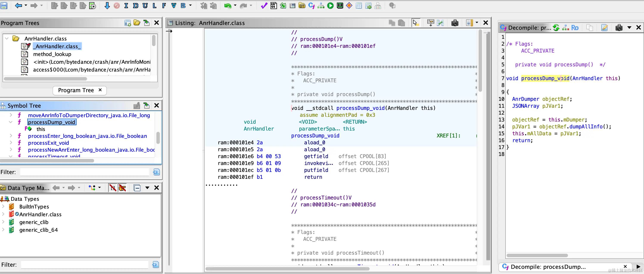This screenshot has width=644, height=274.
Task: Select method_lookup fragment
Action: click(x=52, y=54)
